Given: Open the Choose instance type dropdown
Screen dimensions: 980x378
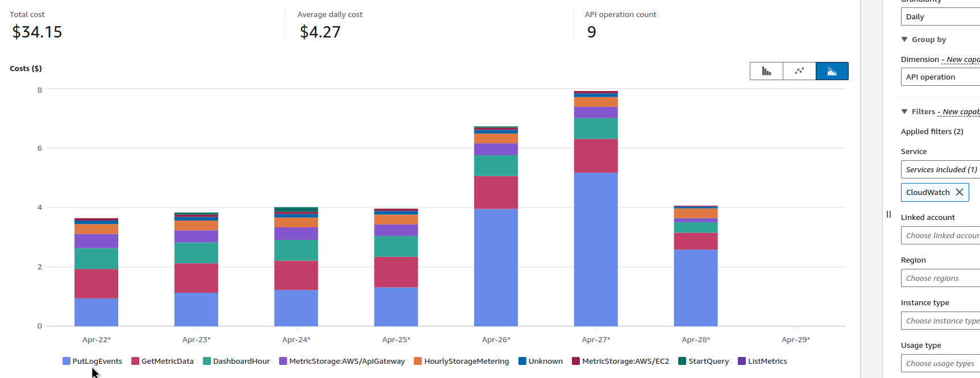Looking at the screenshot, I should [x=940, y=321].
